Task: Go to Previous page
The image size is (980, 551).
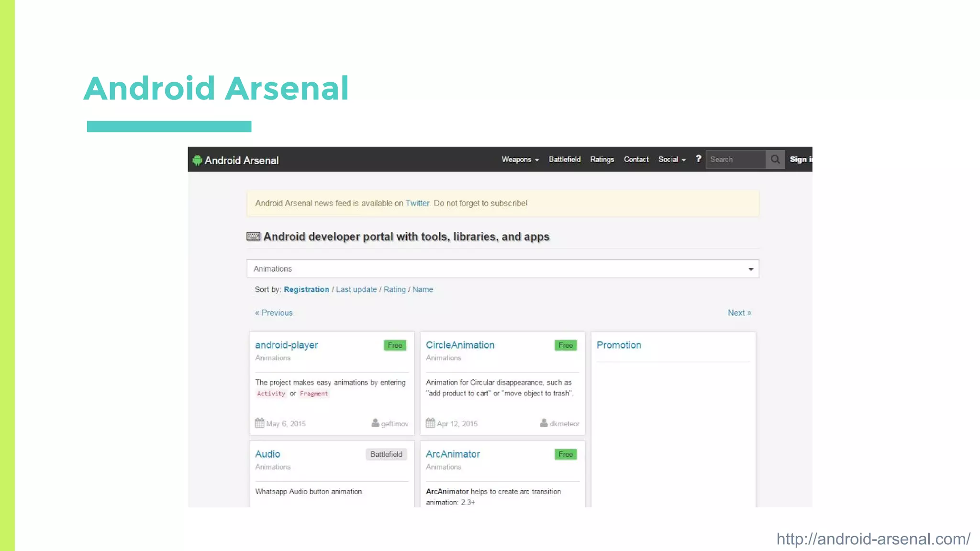Action: [274, 313]
